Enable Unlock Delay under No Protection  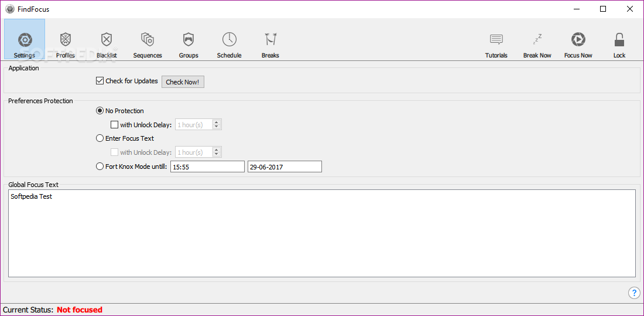[114, 125]
